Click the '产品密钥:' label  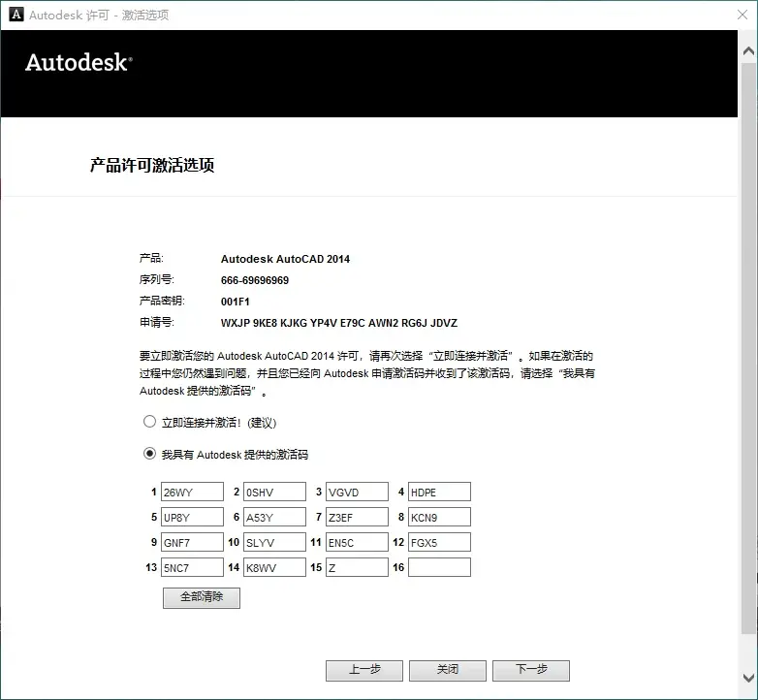[x=162, y=301]
